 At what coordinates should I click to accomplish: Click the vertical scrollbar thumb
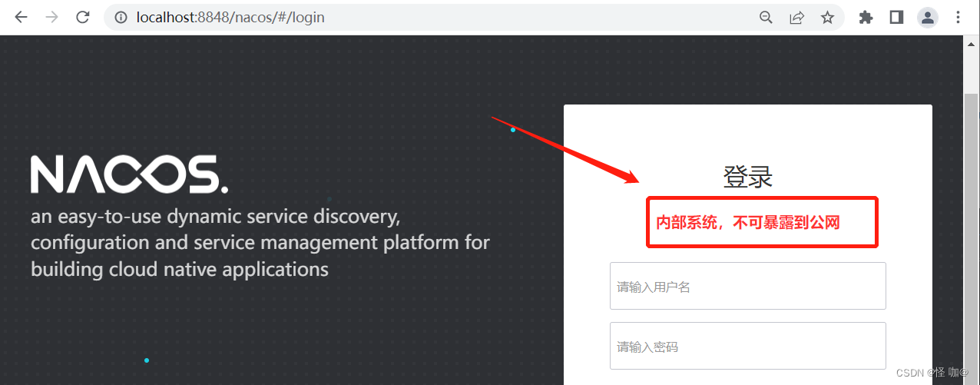972,231
